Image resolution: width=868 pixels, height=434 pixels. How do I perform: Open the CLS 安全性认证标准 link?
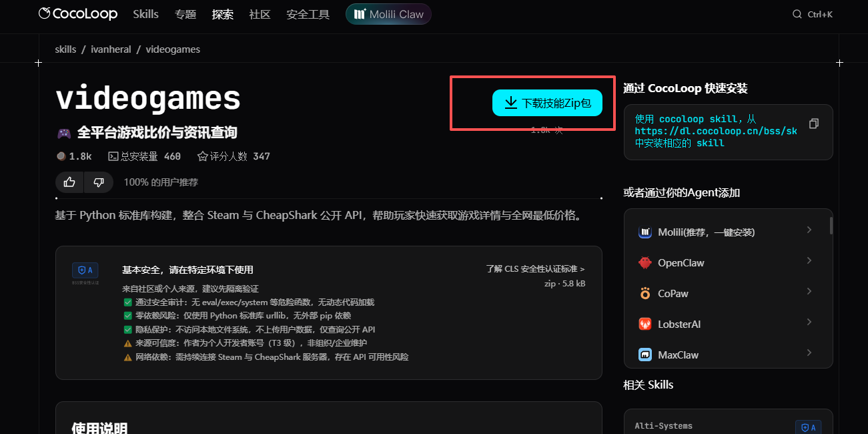tap(535, 269)
